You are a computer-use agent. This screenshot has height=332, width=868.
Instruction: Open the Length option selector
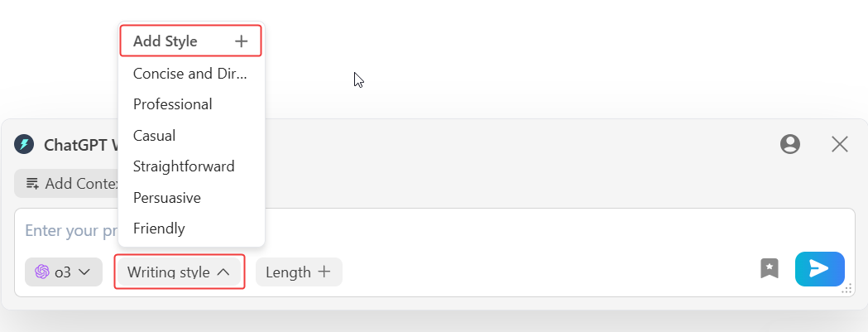point(299,272)
